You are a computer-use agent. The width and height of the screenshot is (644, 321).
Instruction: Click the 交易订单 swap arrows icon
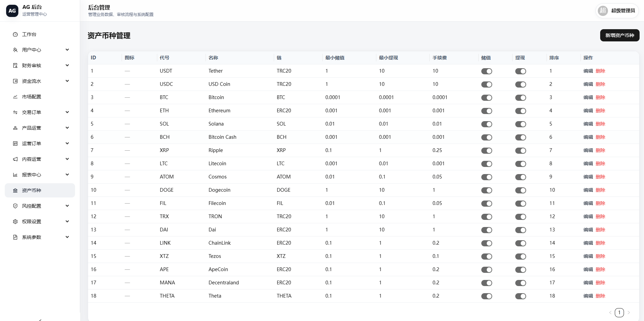[x=15, y=112]
